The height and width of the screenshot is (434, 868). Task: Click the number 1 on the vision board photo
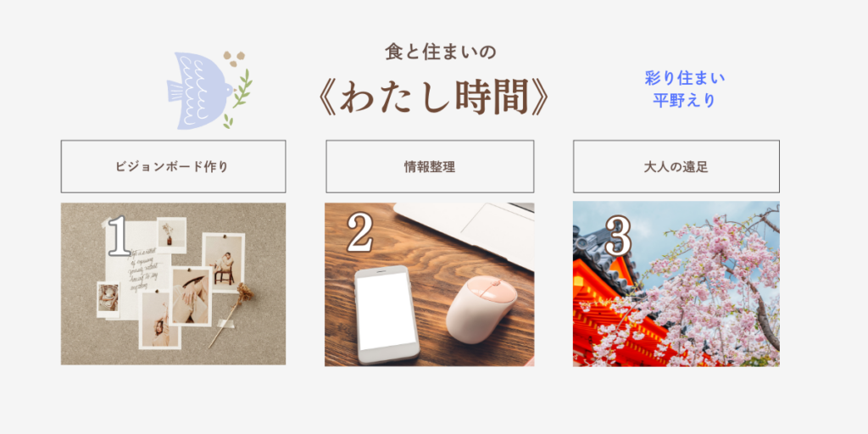click(120, 236)
